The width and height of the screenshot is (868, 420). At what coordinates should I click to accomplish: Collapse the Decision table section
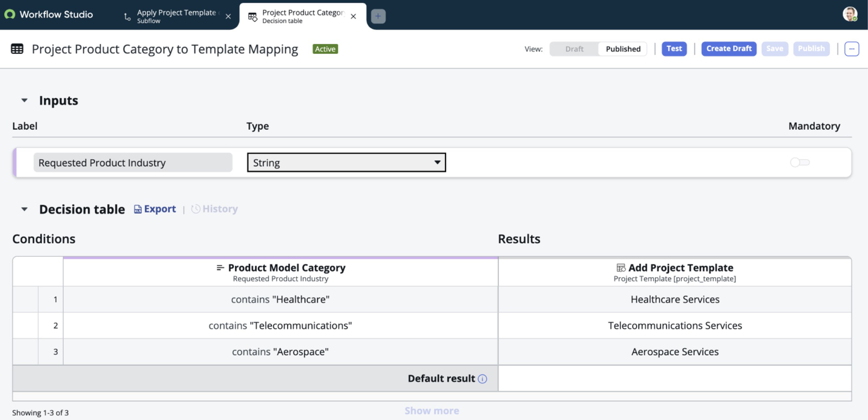[x=24, y=209]
